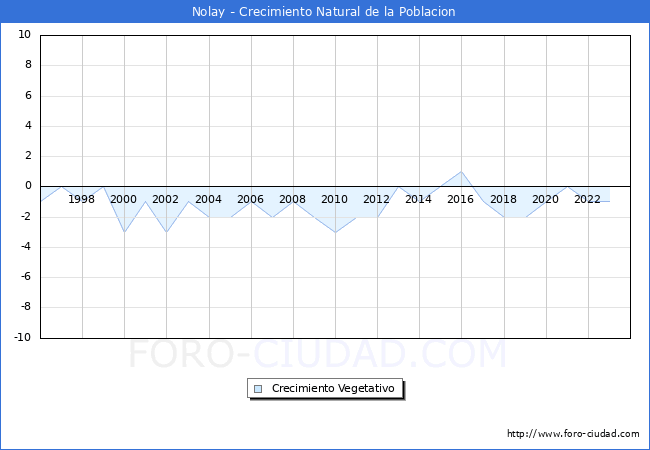Click the year label 2000
The width and height of the screenshot is (650, 450).
(x=124, y=199)
